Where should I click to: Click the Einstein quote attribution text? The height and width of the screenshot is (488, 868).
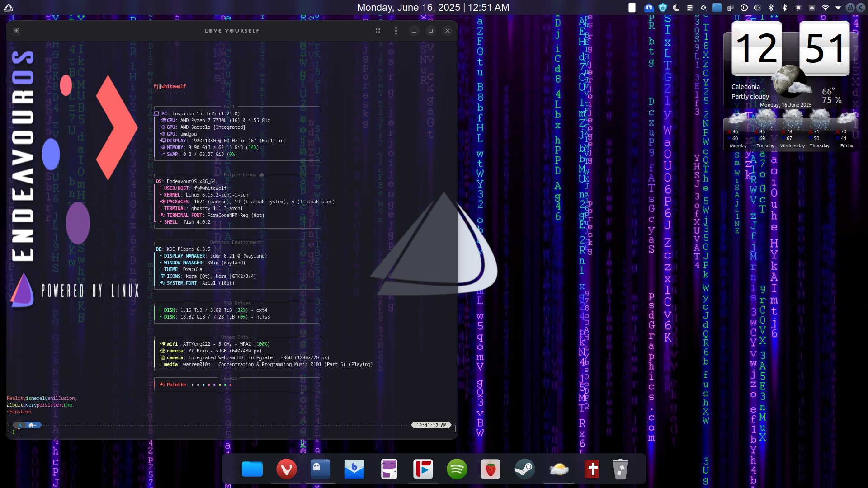click(19, 412)
